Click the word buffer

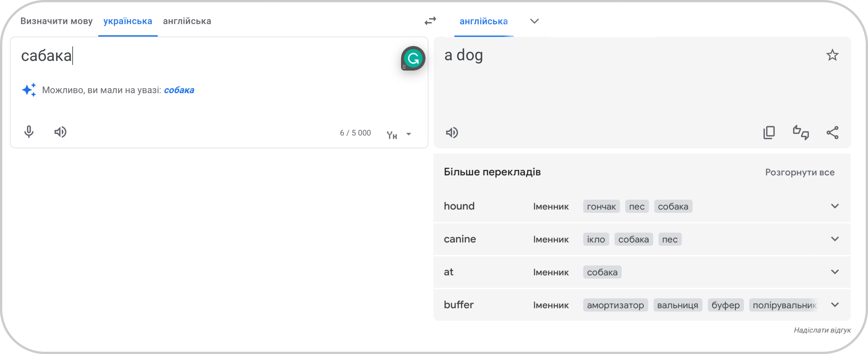click(459, 305)
